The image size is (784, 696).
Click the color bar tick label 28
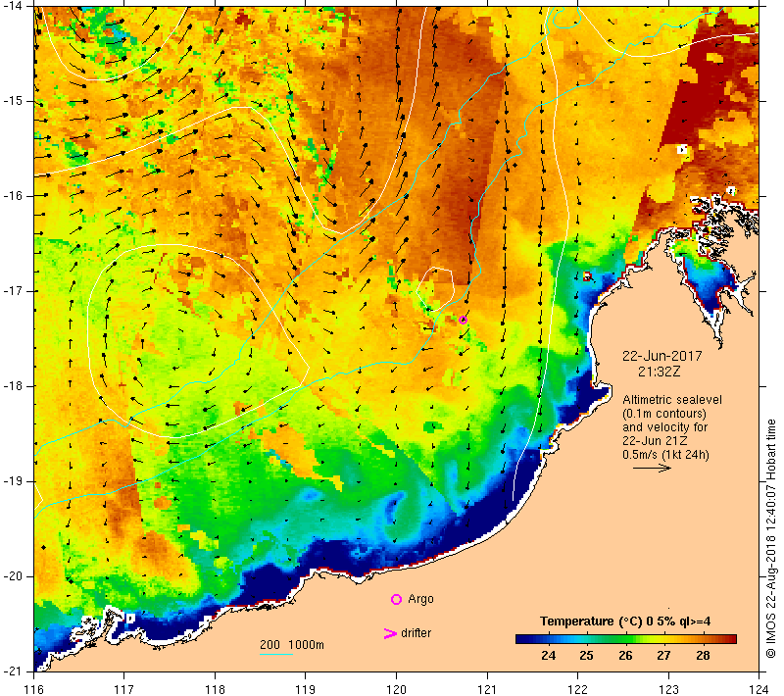pos(703,655)
